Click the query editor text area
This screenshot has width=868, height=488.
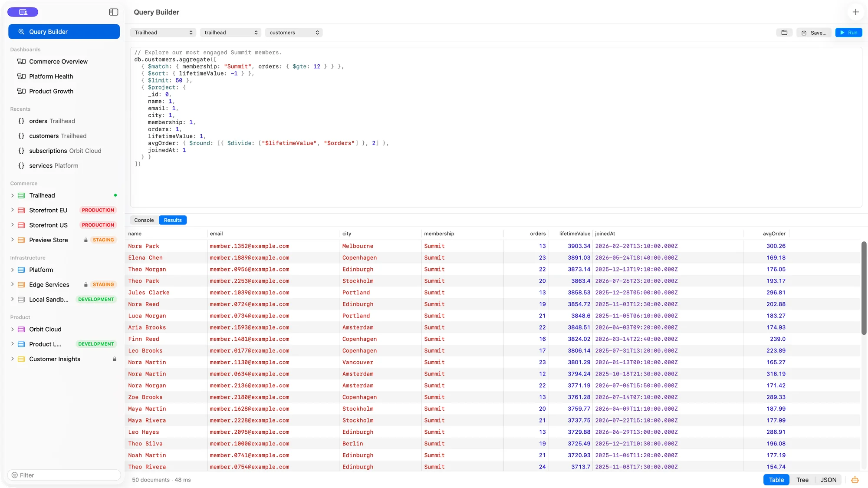tap(496, 127)
